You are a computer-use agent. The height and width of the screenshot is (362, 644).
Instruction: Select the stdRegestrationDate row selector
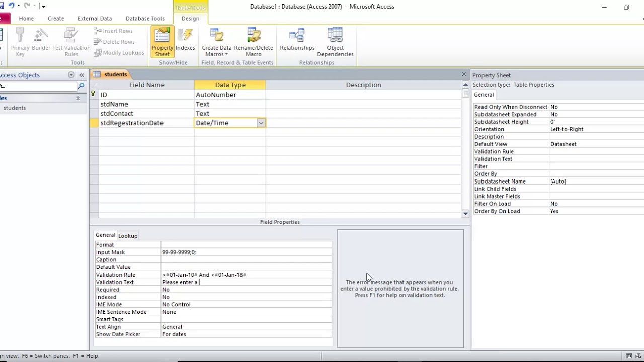(94, 123)
